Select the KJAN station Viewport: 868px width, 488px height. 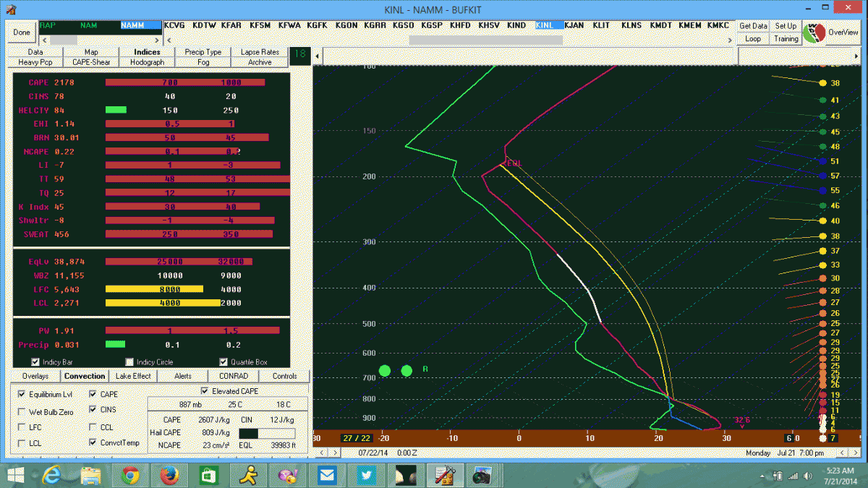tap(574, 25)
